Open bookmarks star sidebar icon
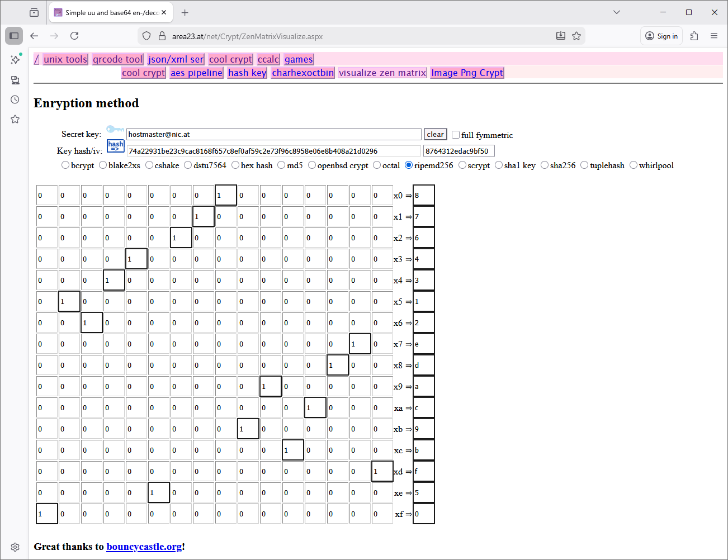 tap(15, 119)
